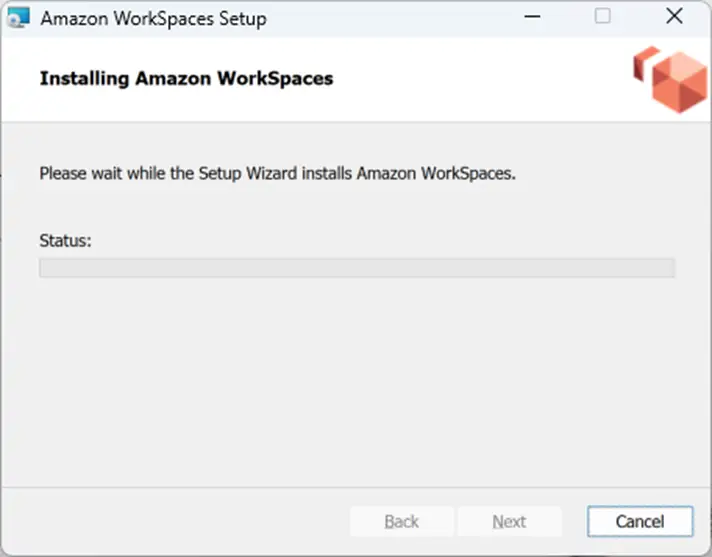This screenshot has height=557, width=712.
Task: Click the disabled Next button
Action: (509, 522)
